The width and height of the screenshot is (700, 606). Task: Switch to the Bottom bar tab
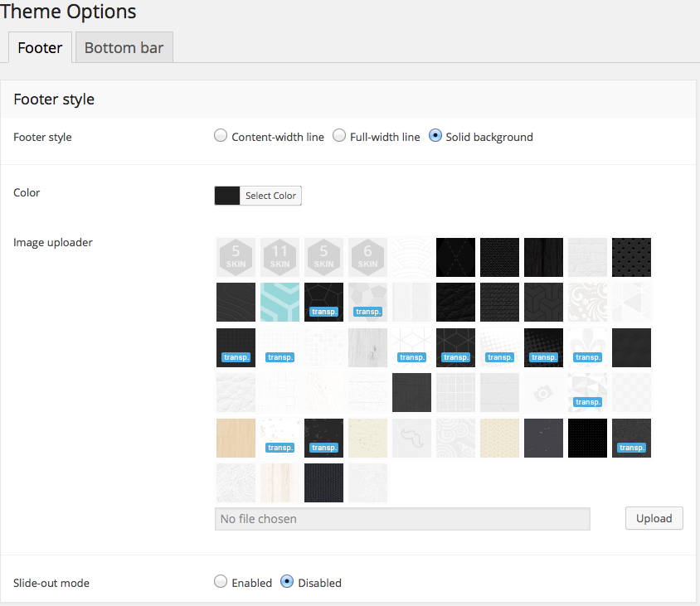124,47
